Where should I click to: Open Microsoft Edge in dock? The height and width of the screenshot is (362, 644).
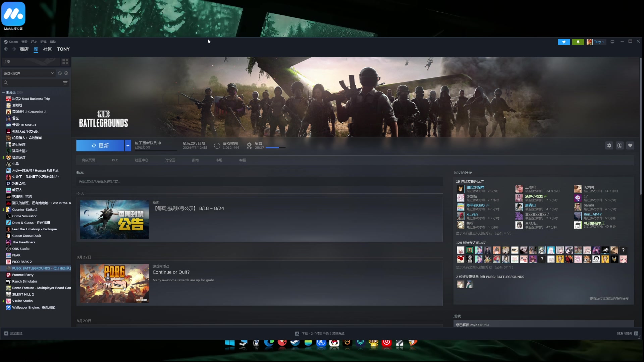(269, 343)
